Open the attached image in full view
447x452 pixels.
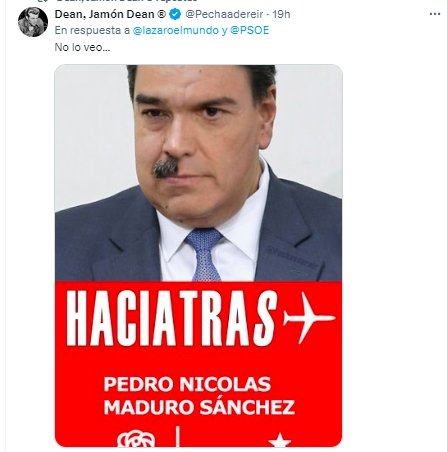[x=198, y=256]
